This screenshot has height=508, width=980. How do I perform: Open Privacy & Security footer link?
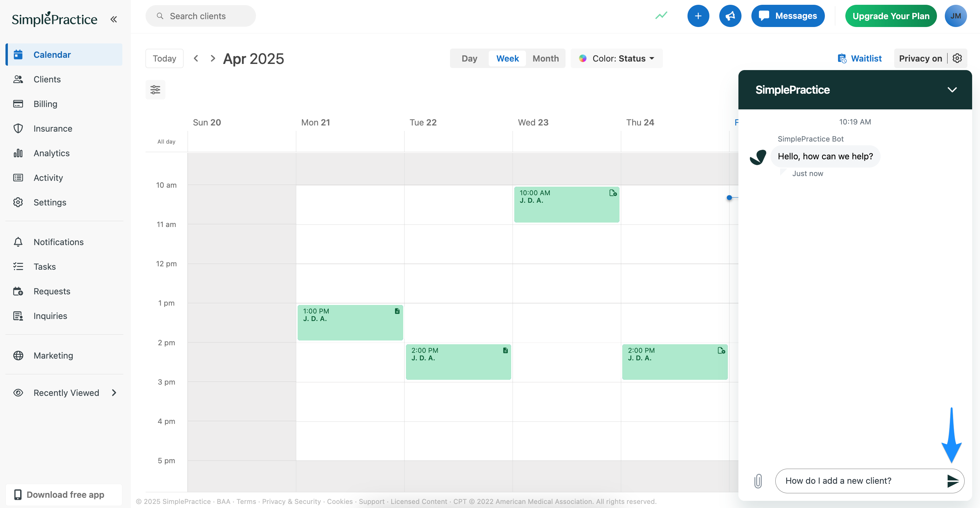click(x=291, y=502)
